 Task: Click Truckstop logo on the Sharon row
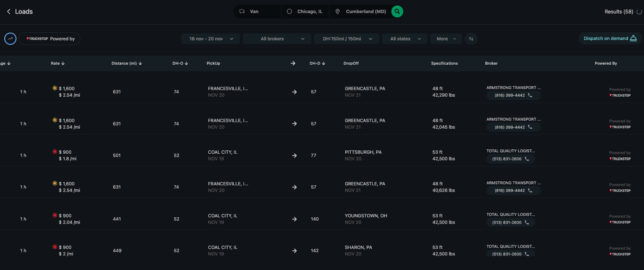(x=620, y=254)
